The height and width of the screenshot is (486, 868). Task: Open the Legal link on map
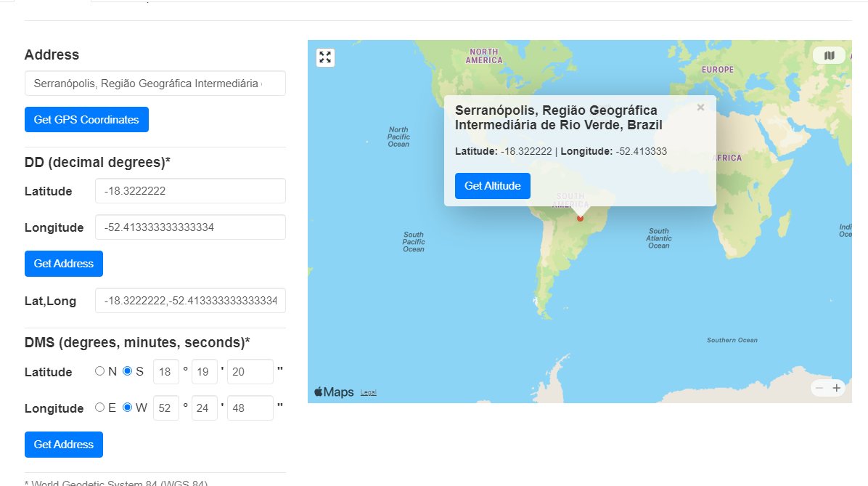coord(368,392)
